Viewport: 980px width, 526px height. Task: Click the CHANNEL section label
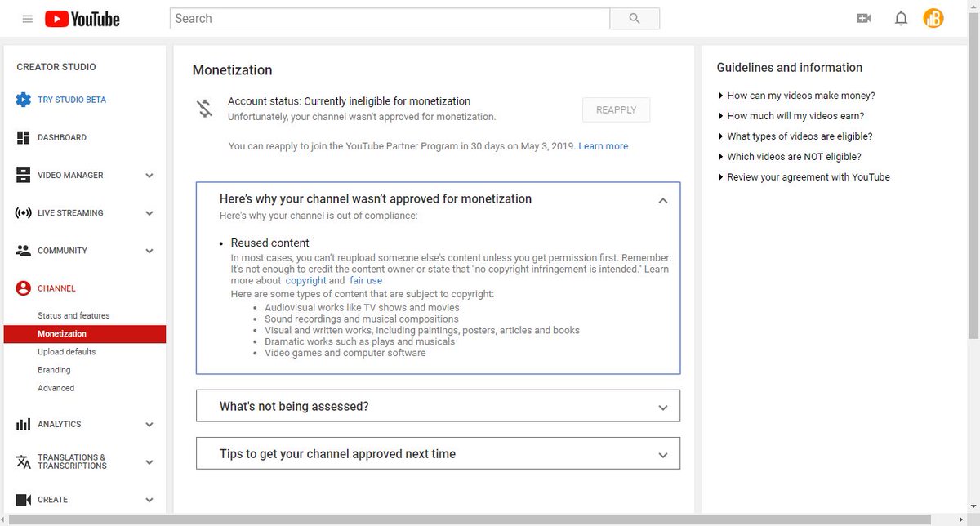pos(56,288)
